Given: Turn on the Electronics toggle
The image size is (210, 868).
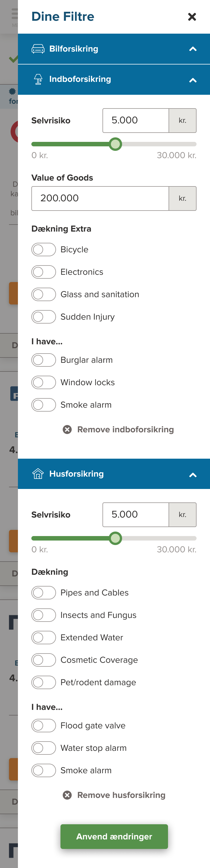Looking at the screenshot, I should (x=43, y=272).
